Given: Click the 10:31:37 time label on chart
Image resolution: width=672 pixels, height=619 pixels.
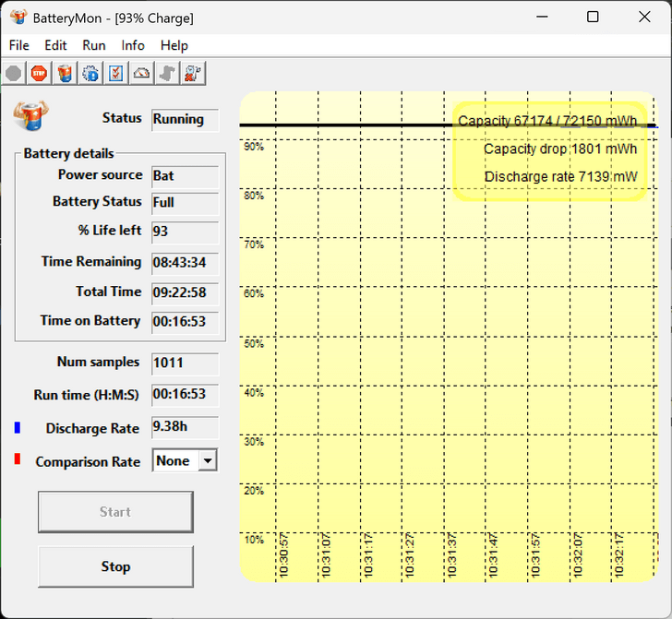Looking at the screenshot, I should click(451, 555).
